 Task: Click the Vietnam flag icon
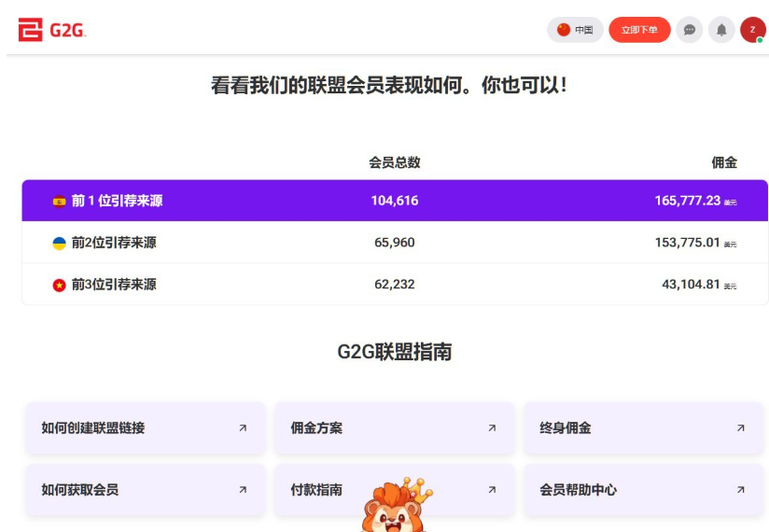tap(60, 285)
